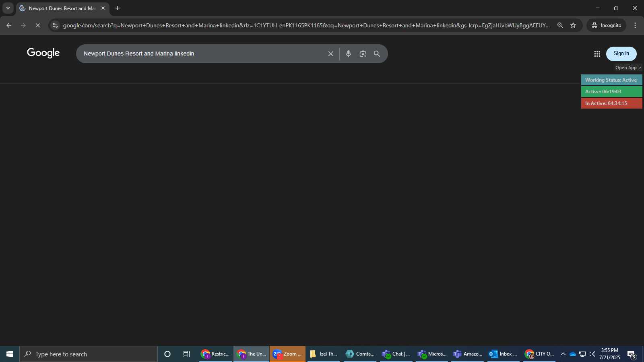Screen dimensions: 644x362
Task: Open the tab search dropdown arrow
Action: [x=8, y=8]
